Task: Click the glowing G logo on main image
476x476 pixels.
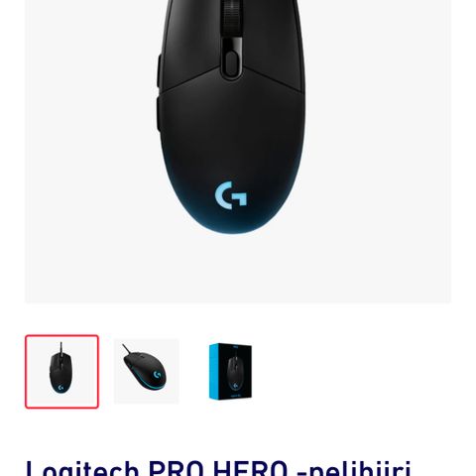Action: point(231,195)
